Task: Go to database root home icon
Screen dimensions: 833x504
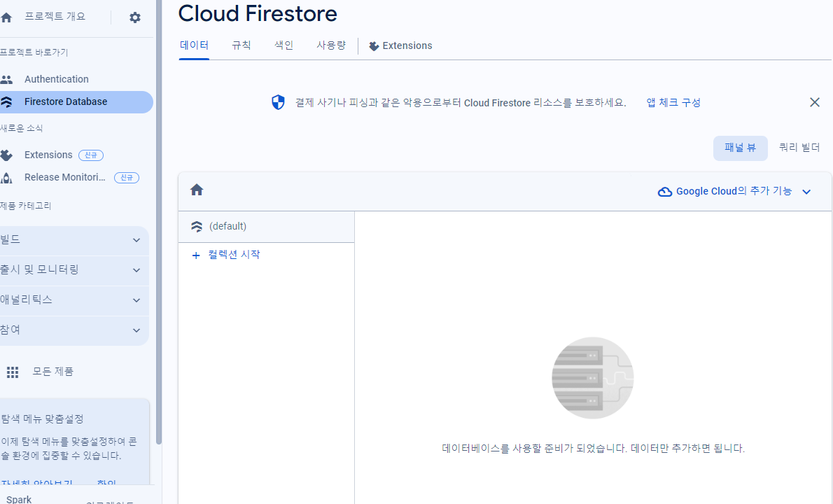Action: point(197,190)
